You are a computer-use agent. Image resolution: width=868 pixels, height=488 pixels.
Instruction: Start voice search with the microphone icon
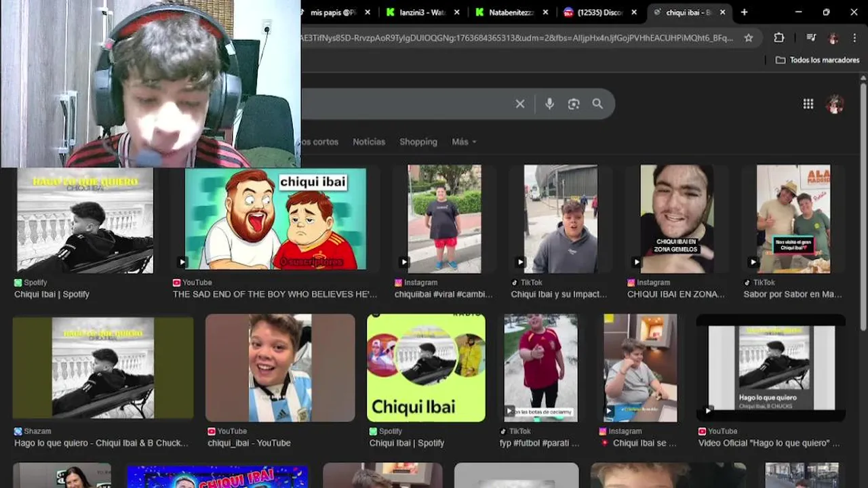[549, 104]
